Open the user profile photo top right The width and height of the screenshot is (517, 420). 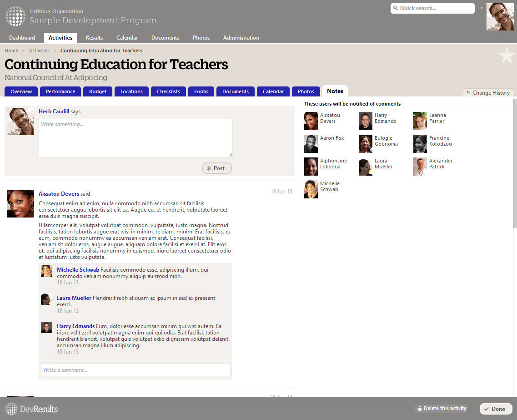(500, 17)
